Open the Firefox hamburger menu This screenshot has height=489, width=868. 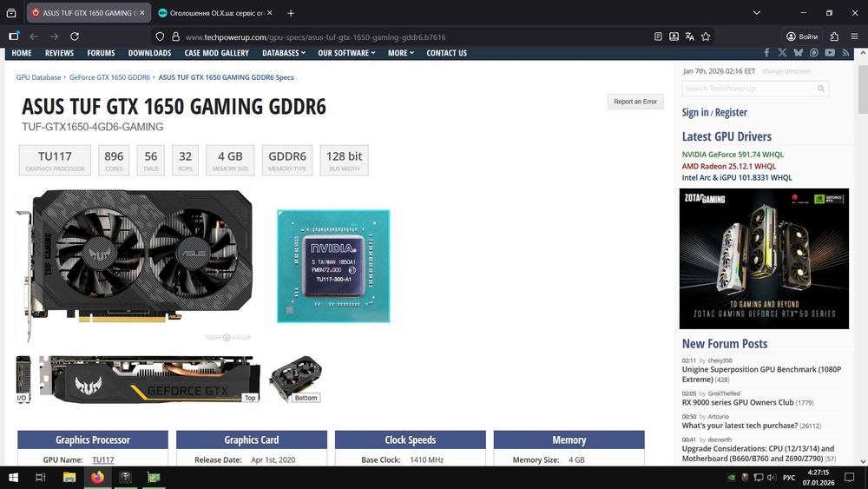coord(854,36)
